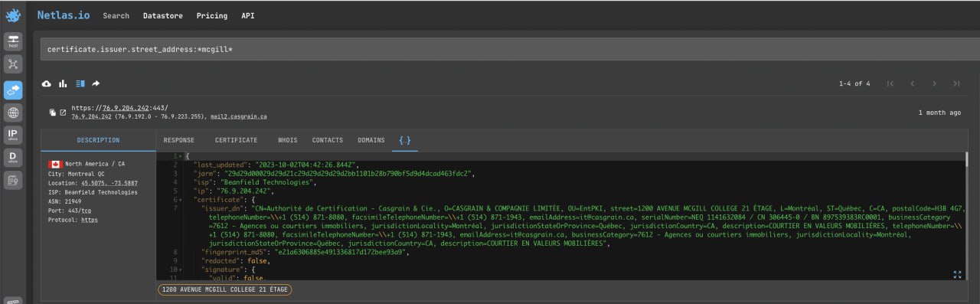Viewport: 980px width, 304px height.
Task: Open the attack surface graph sidebar icon
Action: tap(13, 64)
